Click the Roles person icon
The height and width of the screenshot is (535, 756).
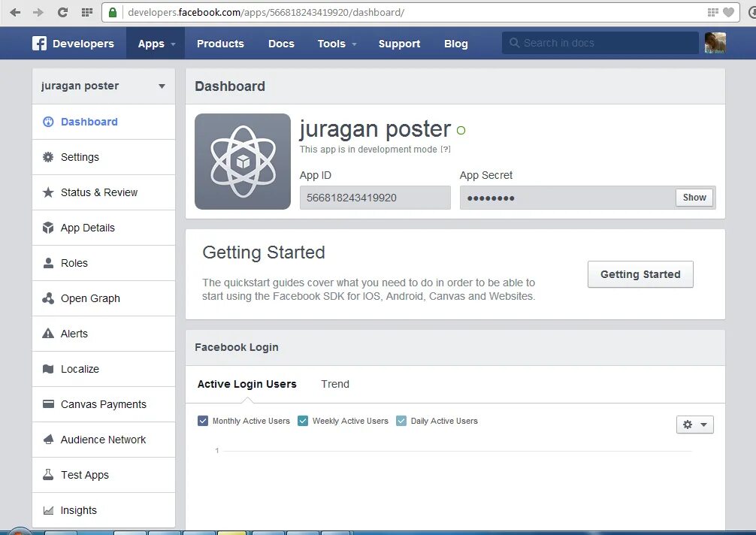pos(48,263)
